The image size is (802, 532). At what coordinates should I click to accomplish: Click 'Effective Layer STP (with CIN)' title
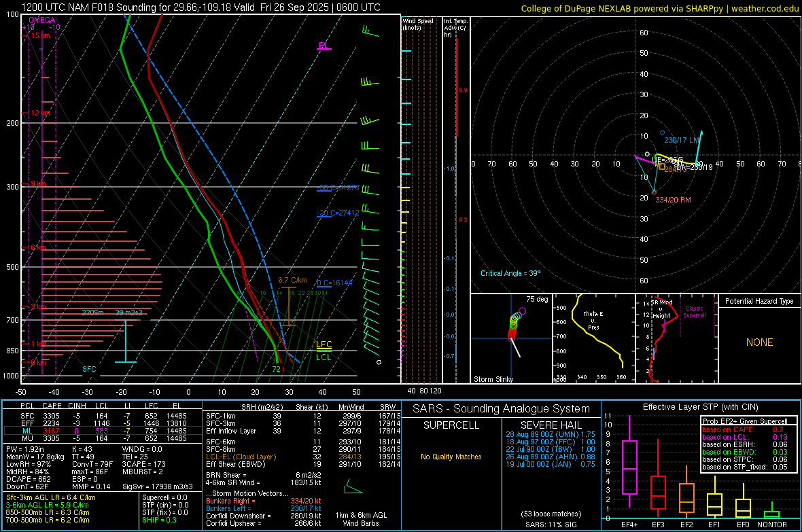click(700, 407)
